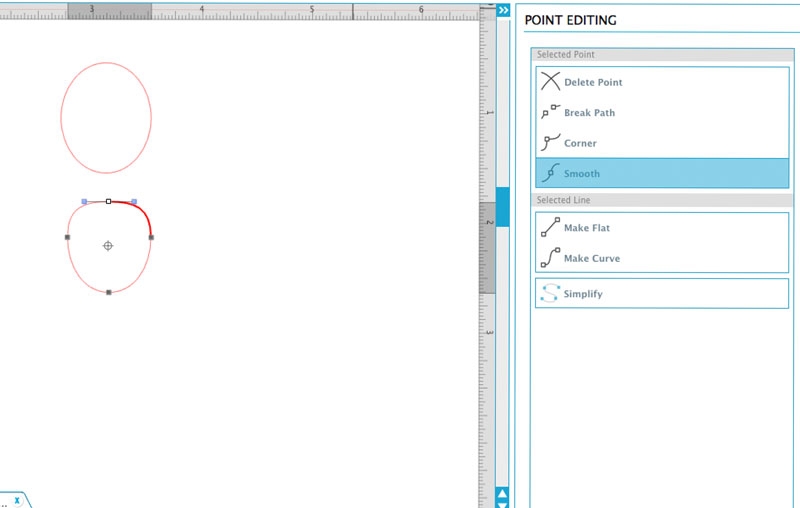Click the left edge point of the edited shape

[x=67, y=237]
